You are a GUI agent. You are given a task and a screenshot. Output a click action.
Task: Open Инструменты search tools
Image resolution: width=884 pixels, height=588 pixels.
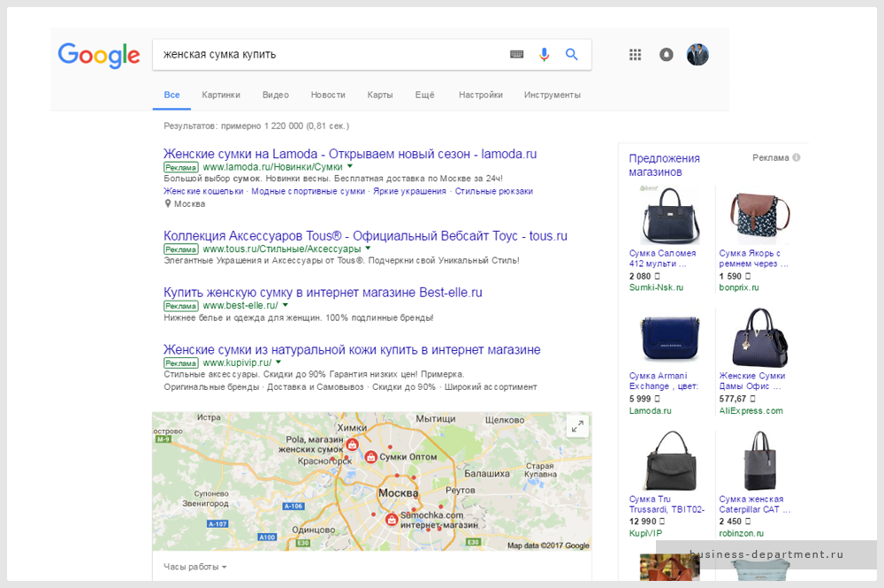552,95
